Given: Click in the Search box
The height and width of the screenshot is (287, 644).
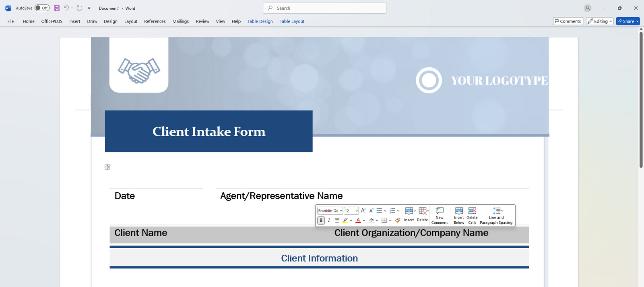Looking at the screenshot, I should coord(324,8).
